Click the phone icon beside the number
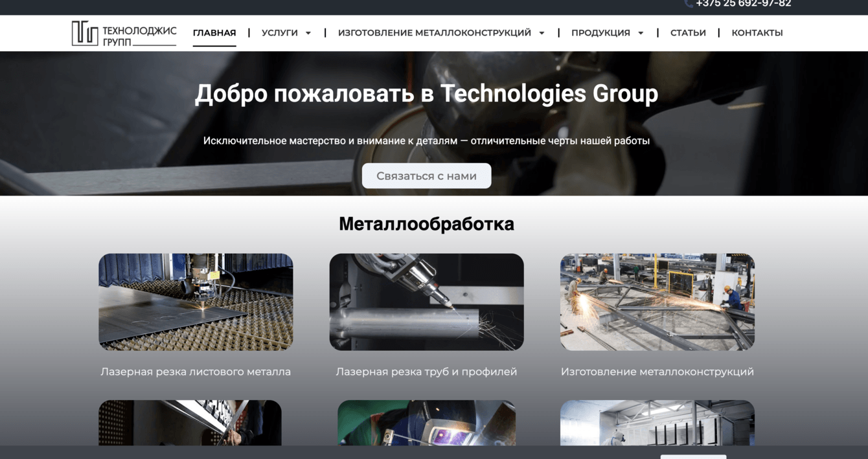This screenshot has width=868, height=459. [x=689, y=3]
